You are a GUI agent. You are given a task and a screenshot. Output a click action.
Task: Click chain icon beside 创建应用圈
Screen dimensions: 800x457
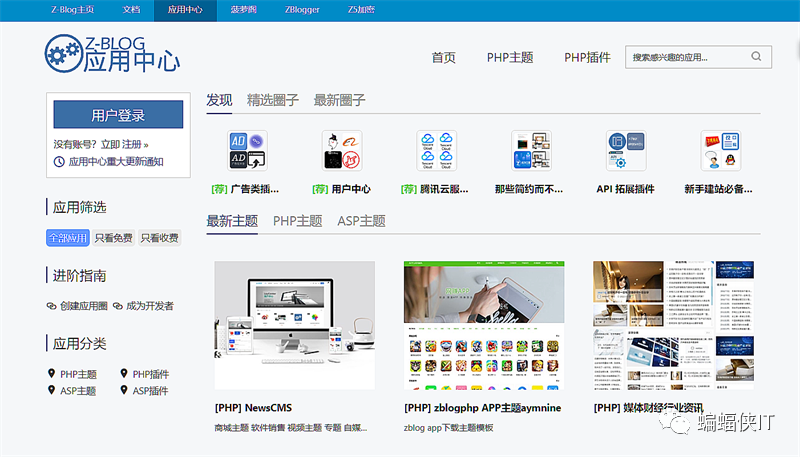pyautogui.click(x=52, y=306)
